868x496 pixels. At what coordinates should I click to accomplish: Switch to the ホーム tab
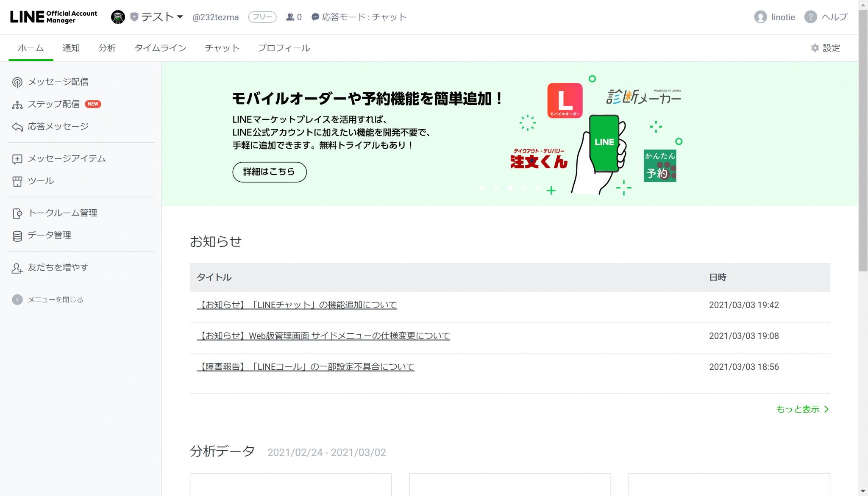pos(31,48)
